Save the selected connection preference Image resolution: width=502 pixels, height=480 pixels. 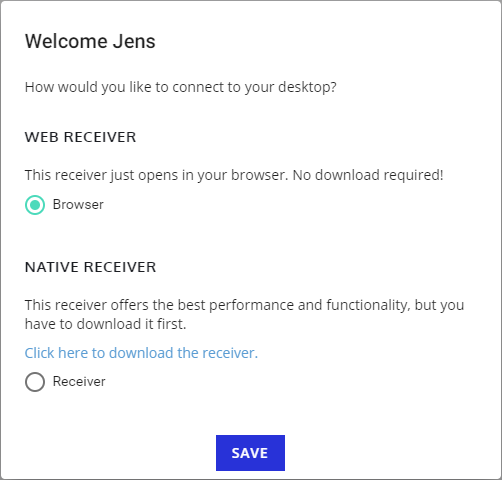pos(250,453)
